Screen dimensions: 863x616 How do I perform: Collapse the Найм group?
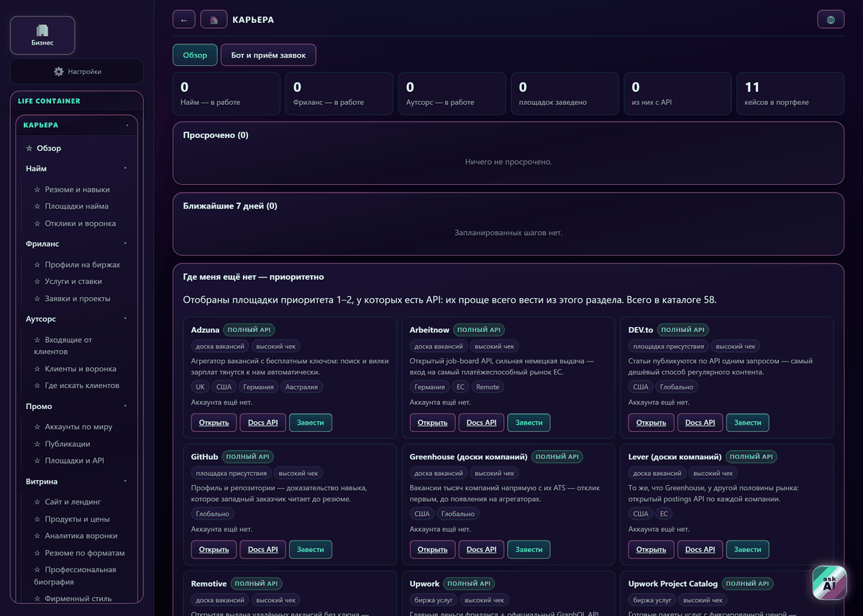[125, 169]
